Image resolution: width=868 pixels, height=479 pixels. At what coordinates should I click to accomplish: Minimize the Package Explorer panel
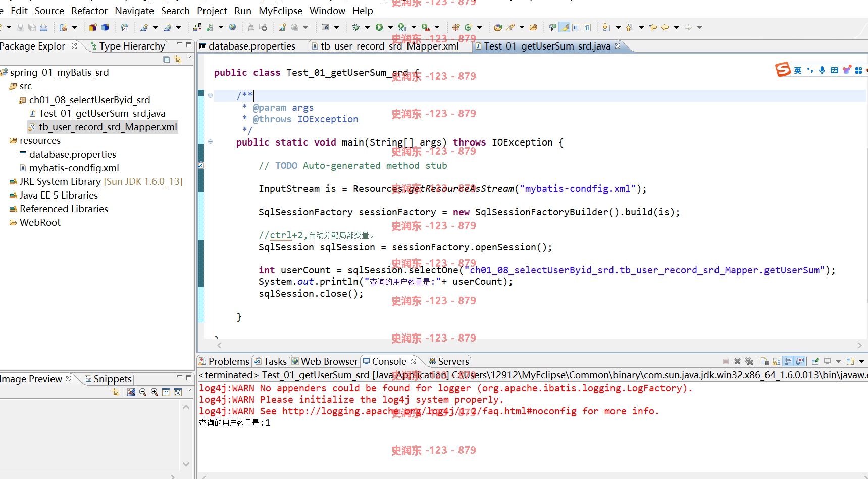179,45
